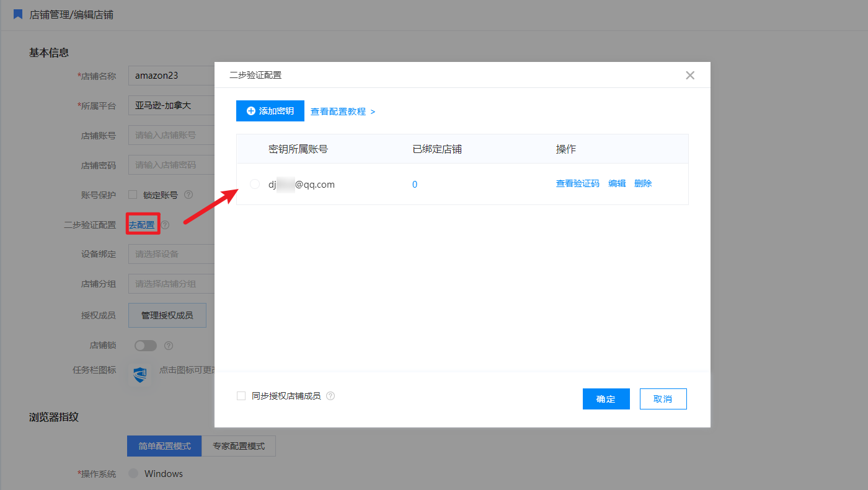The height and width of the screenshot is (490, 868).
Task: Click the bookmark icon beside 店铺管理 title
Action: [x=18, y=14]
